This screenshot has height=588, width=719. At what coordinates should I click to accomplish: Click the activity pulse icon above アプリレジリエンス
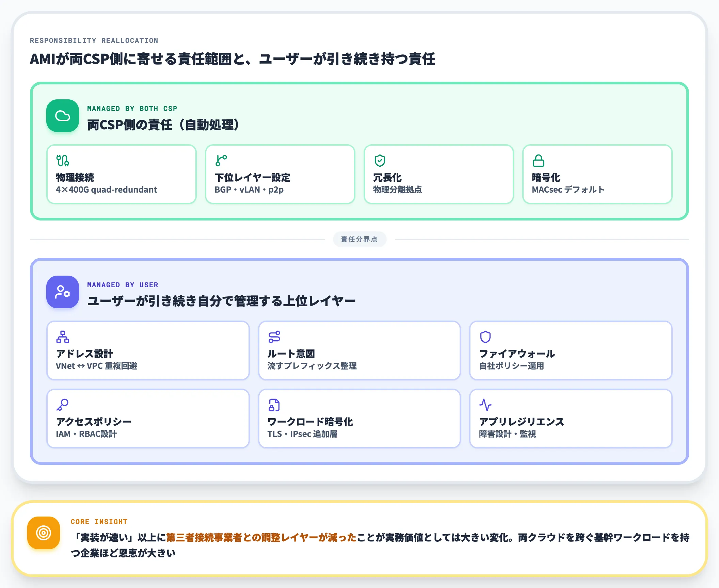pos(485,405)
